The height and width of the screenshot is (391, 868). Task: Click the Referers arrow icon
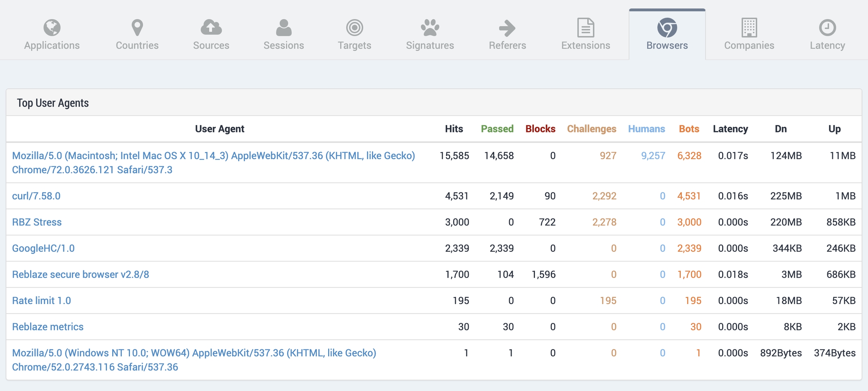coord(507,27)
